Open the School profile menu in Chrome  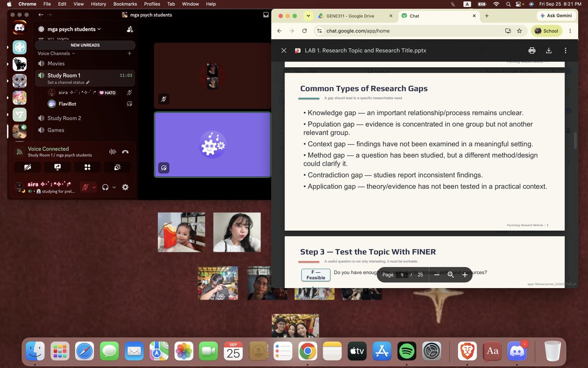(546, 30)
